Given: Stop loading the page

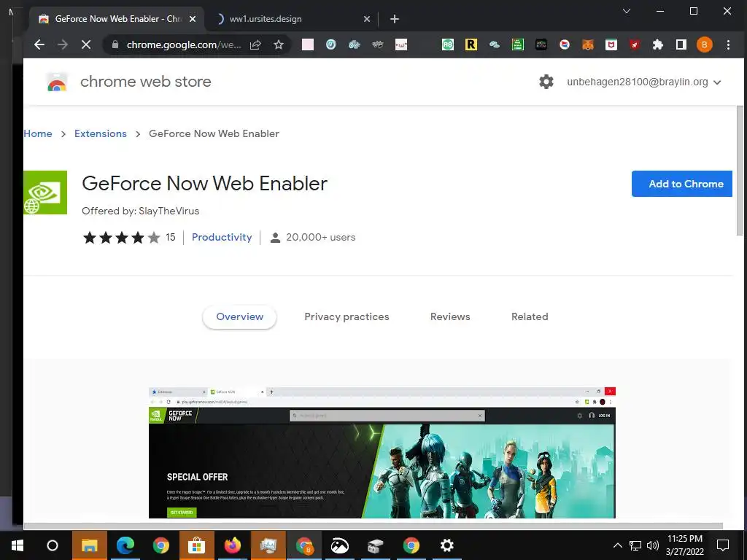Looking at the screenshot, I should 86,44.
